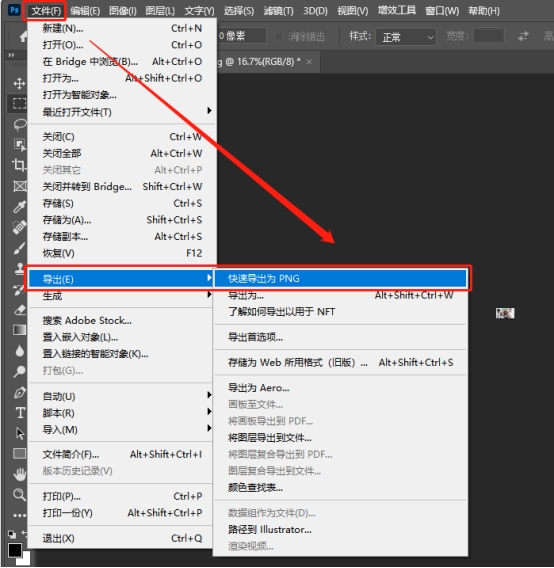
Task: Open the Edit menu
Action: click(85, 11)
